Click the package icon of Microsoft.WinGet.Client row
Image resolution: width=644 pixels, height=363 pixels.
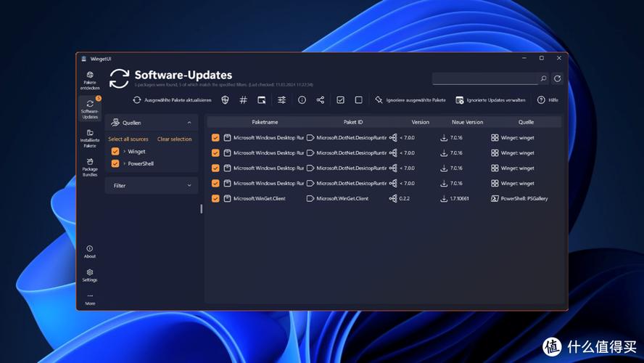pyautogui.click(x=227, y=198)
